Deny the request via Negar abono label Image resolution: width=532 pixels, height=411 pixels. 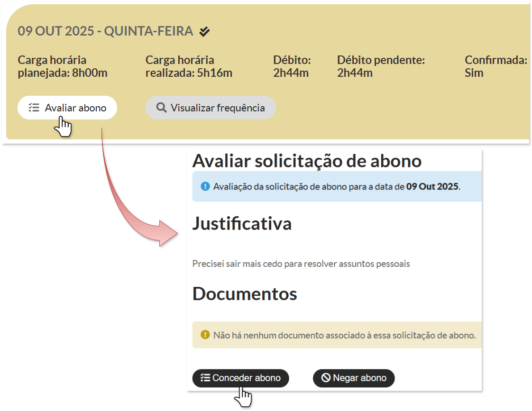(x=359, y=378)
